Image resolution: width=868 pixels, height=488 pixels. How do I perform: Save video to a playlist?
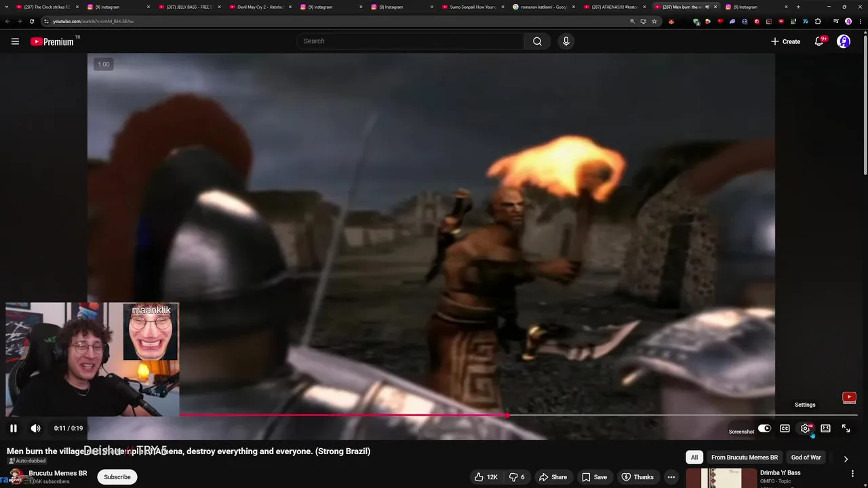click(x=594, y=477)
